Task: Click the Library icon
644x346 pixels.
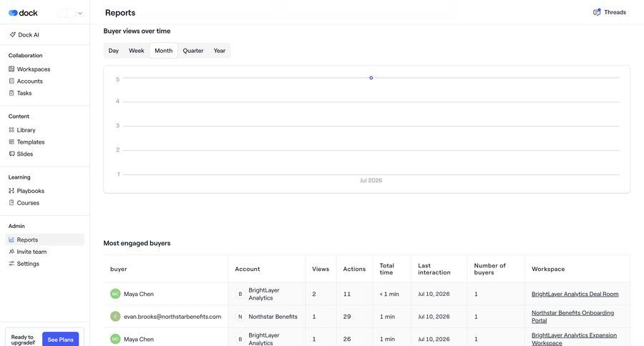Action: pos(11,129)
